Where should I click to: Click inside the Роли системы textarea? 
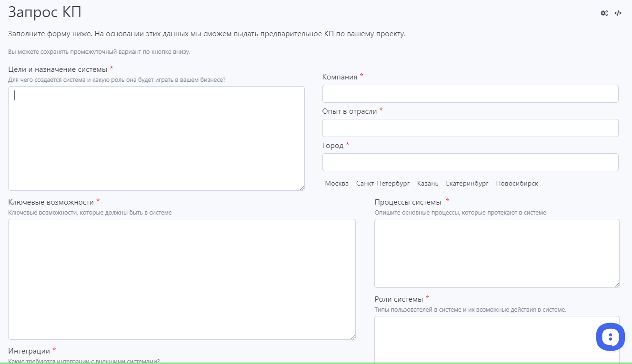(x=497, y=340)
